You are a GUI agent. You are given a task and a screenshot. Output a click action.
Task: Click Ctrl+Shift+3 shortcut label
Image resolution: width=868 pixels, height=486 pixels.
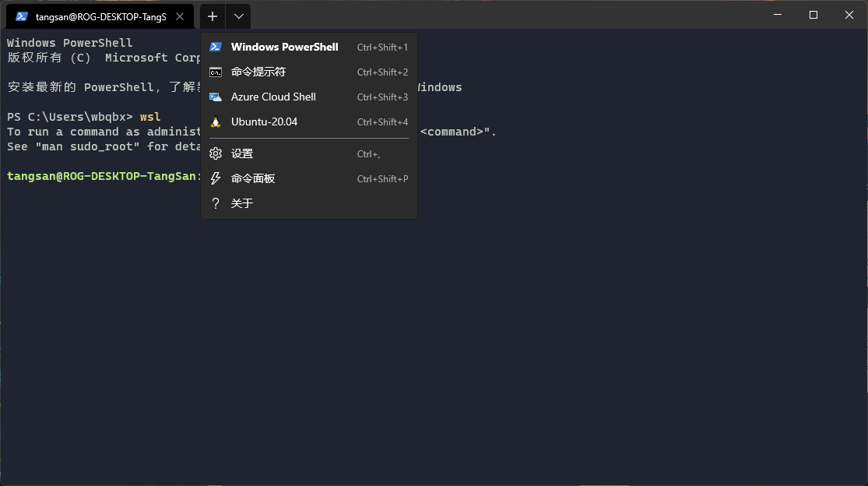point(382,97)
